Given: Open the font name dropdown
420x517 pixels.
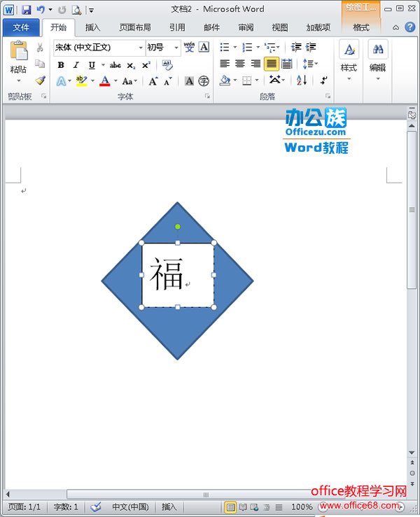Looking at the screenshot, I should tap(141, 48).
